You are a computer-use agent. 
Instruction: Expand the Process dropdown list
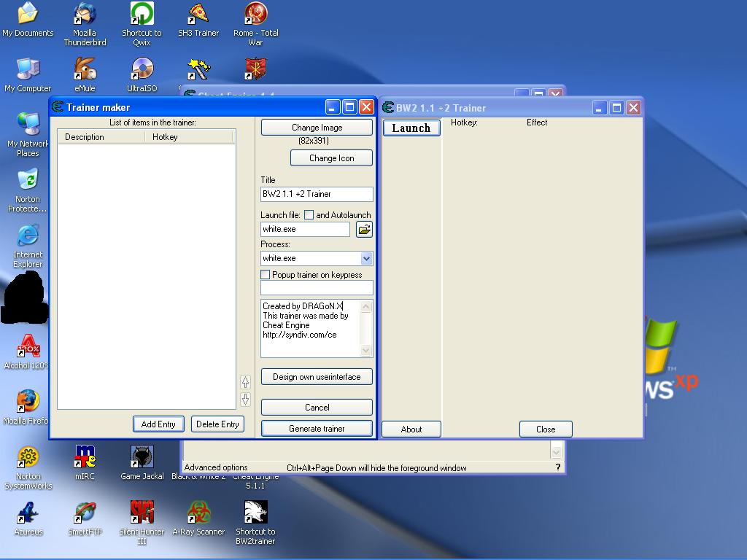coord(366,258)
